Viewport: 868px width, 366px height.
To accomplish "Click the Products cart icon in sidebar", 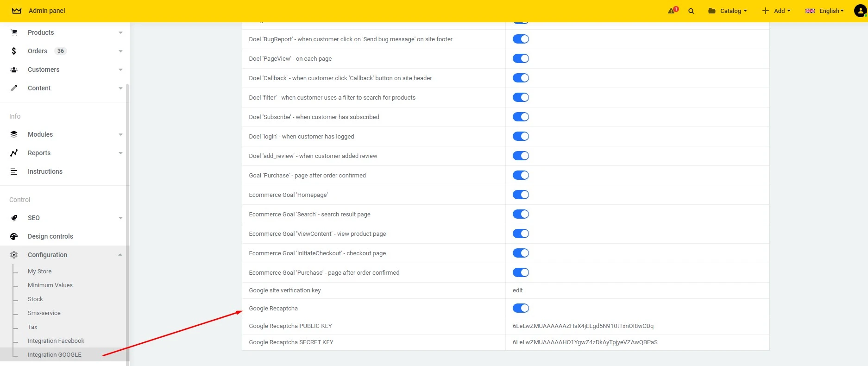I will [14, 32].
